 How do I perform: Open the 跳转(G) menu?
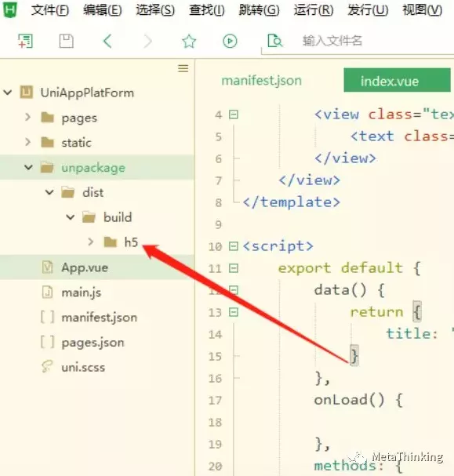(x=259, y=10)
